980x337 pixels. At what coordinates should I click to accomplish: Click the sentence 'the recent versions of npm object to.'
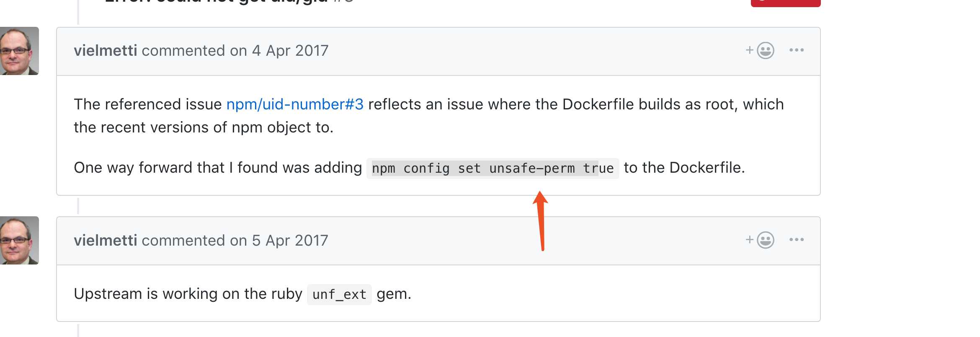pyautogui.click(x=204, y=127)
